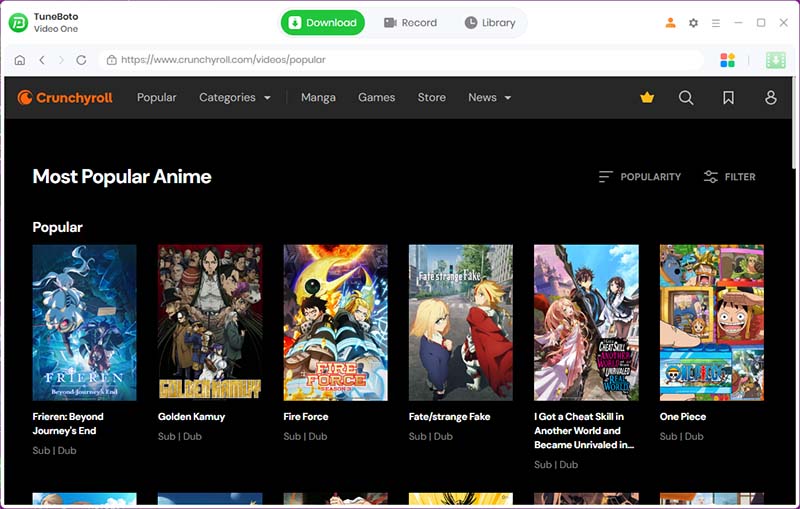Expand the News dropdown
The width and height of the screenshot is (800, 509).
pos(490,97)
